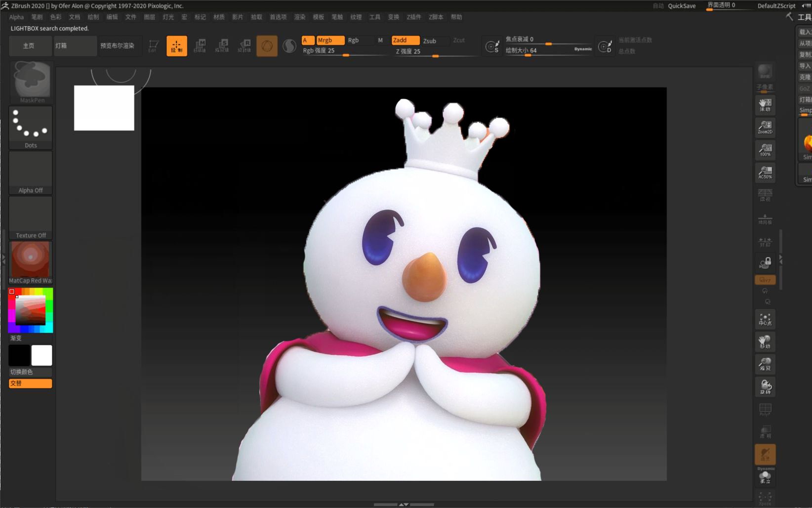Click the local symmetry alignment icon
Viewport: 812px width, 508px height.
tap(765, 242)
